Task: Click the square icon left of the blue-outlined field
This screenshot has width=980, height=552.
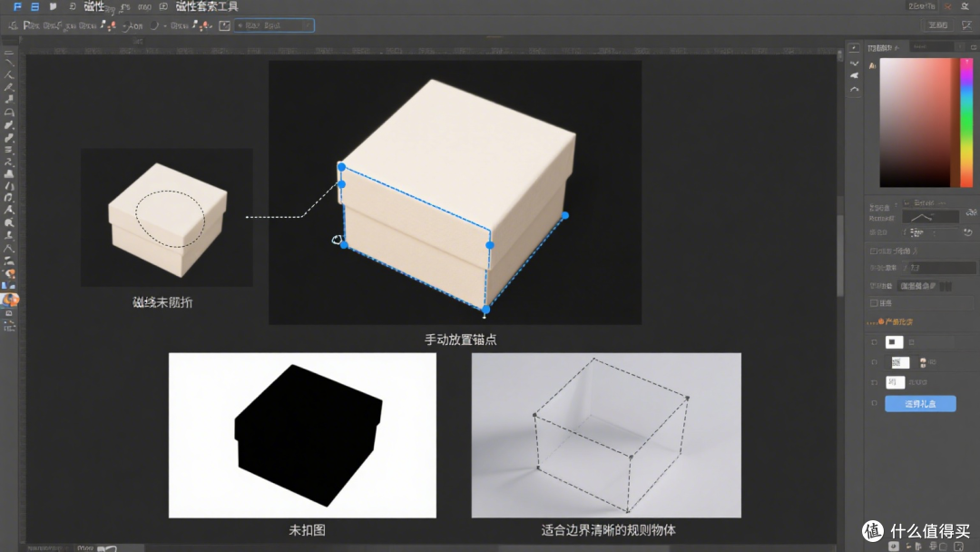Action: (224, 25)
